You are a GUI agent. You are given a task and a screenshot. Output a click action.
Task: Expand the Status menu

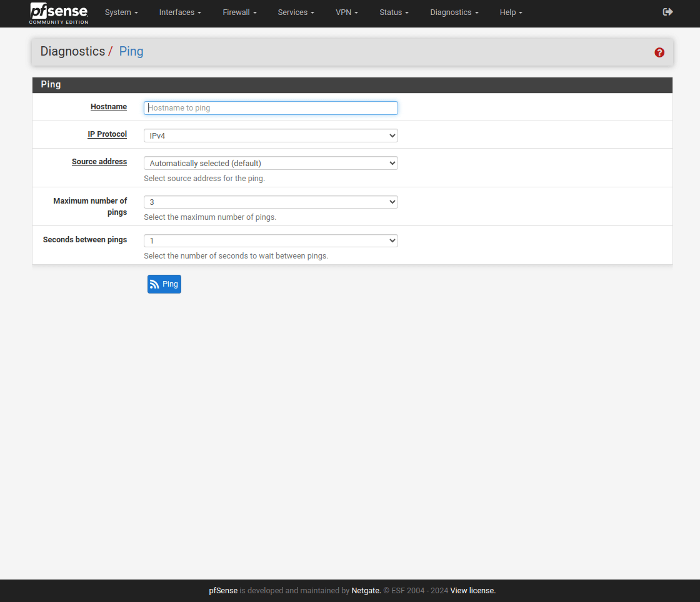394,12
